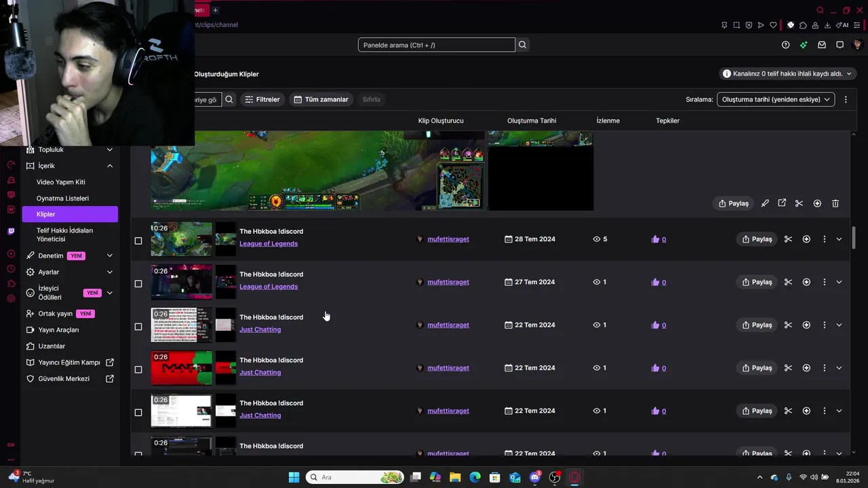Delete the expanded clip with trash icon

coord(835,203)
